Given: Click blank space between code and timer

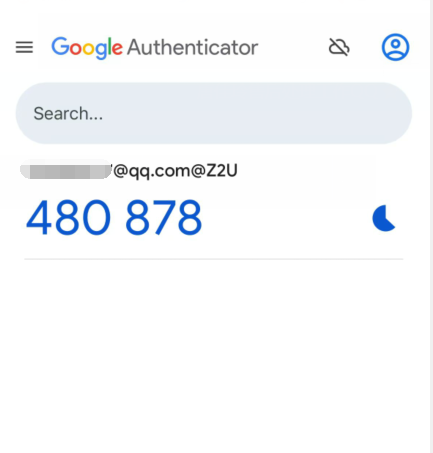Looking at the screenshot, I should point(287,217).
